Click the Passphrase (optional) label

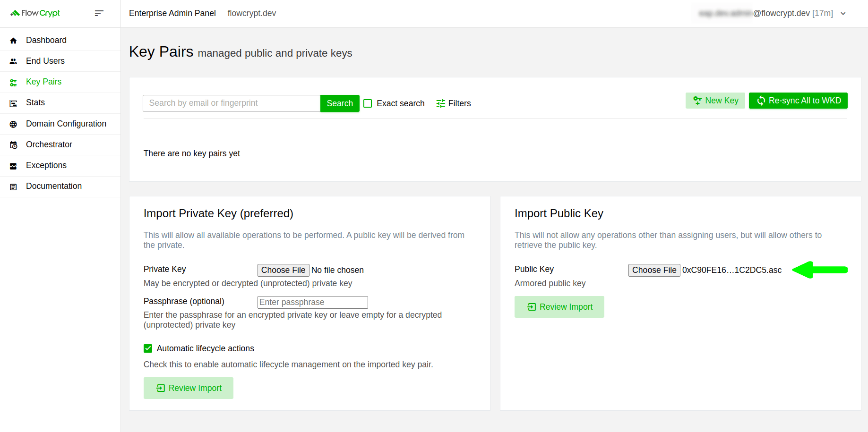click(x=184, y=301)
